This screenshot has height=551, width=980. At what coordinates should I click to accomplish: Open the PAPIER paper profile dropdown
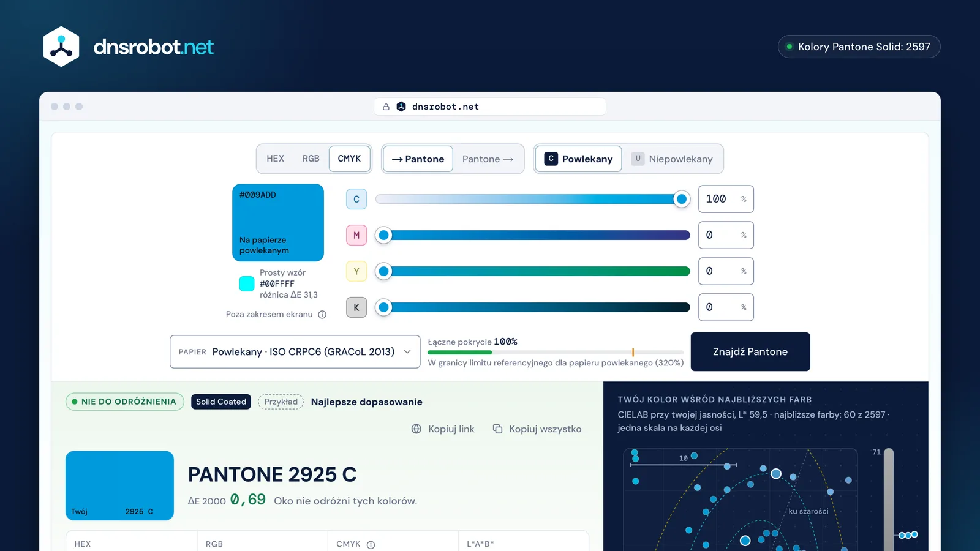click(x=295, y=352)
